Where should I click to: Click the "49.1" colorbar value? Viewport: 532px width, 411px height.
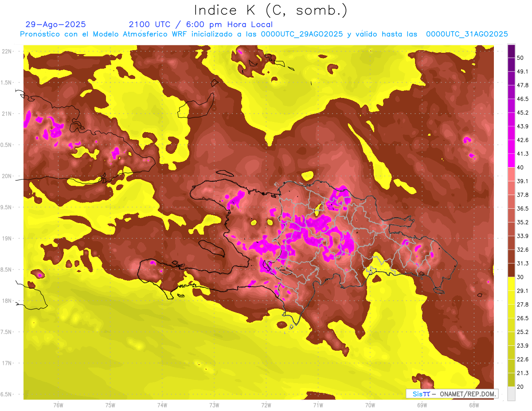(x=522, y=71)
